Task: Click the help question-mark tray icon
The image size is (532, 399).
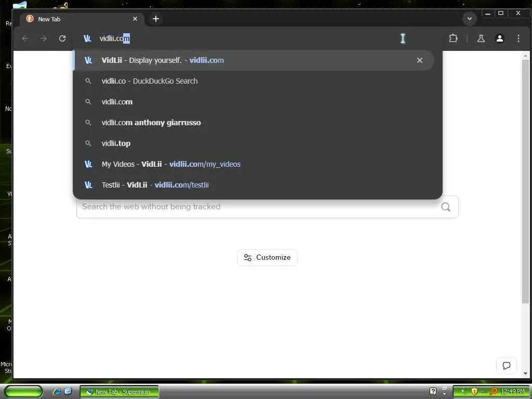Action: tap(433, 392)
